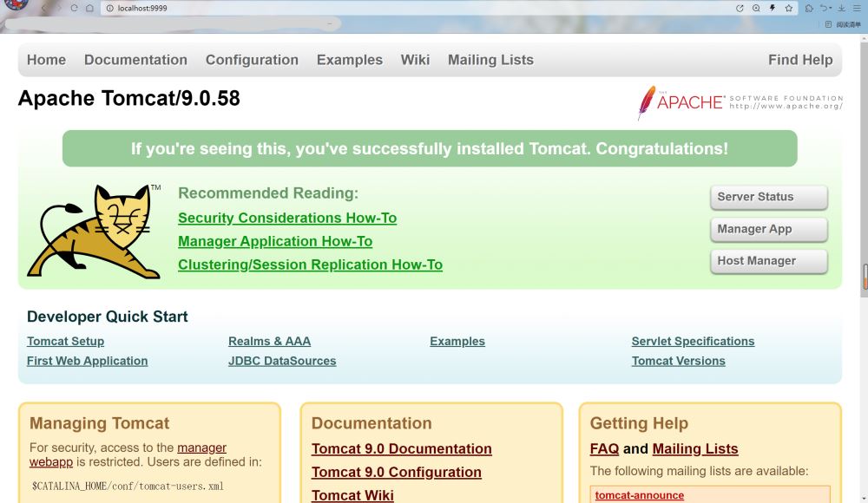
Task: Click the site info icon beside localhost
Action: (109, 8)
